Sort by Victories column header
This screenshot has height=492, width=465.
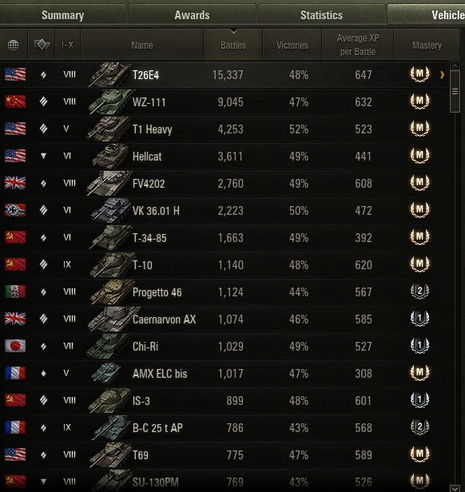point(292,45)
